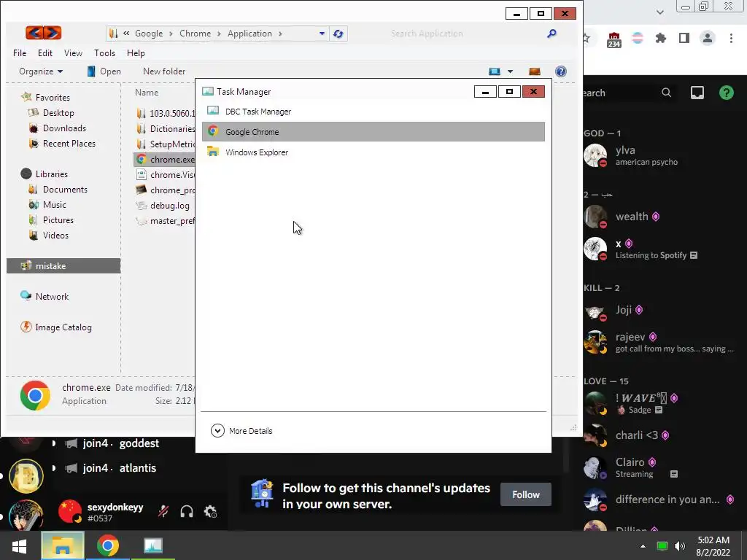Click Open in Explorer toolbar
The width and height of the screenshot is (747, 560).
[104, 71]
